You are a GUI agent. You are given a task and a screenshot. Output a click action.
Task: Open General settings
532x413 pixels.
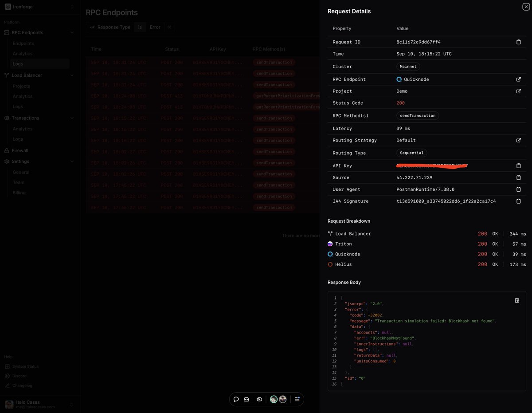[x=21, y=172]
